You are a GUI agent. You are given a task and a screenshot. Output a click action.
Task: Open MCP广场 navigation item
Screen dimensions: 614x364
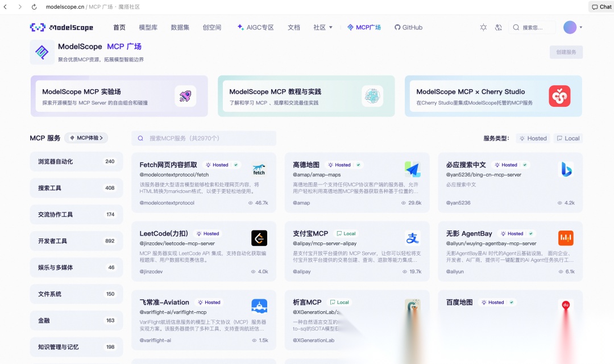click(364, 27)
